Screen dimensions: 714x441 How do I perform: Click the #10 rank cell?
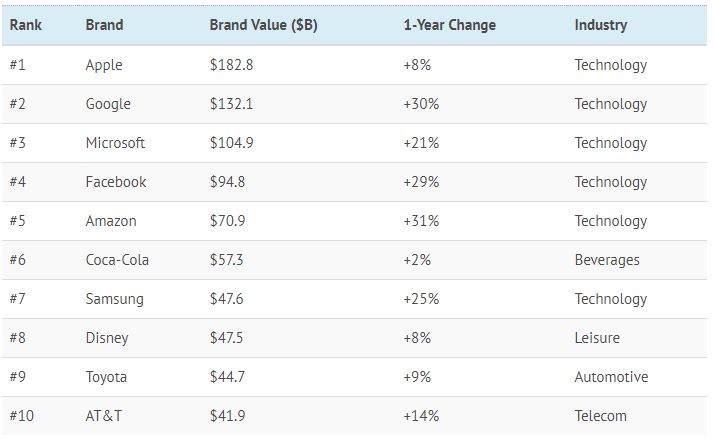click(x=22, y=416)
